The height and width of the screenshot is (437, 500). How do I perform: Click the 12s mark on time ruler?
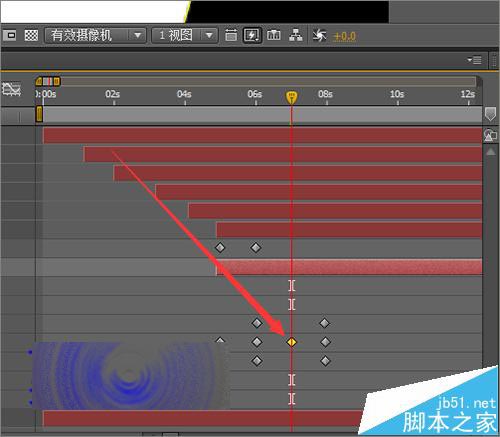[x=468, y=94]
